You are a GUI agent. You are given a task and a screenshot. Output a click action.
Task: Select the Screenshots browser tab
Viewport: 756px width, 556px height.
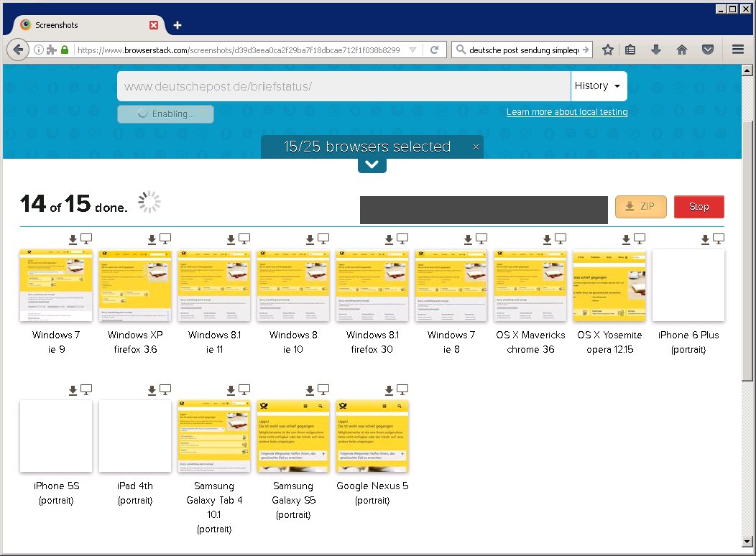[x=79, y=25]
